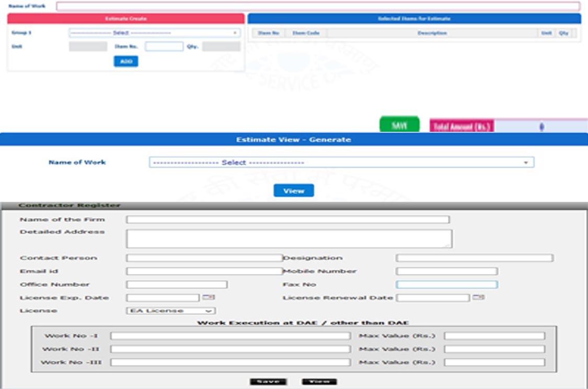Click black View button in Contractor Register
The height and width of the screenshot is (389, 588).
pyautogui.click(x=319, y=382)
